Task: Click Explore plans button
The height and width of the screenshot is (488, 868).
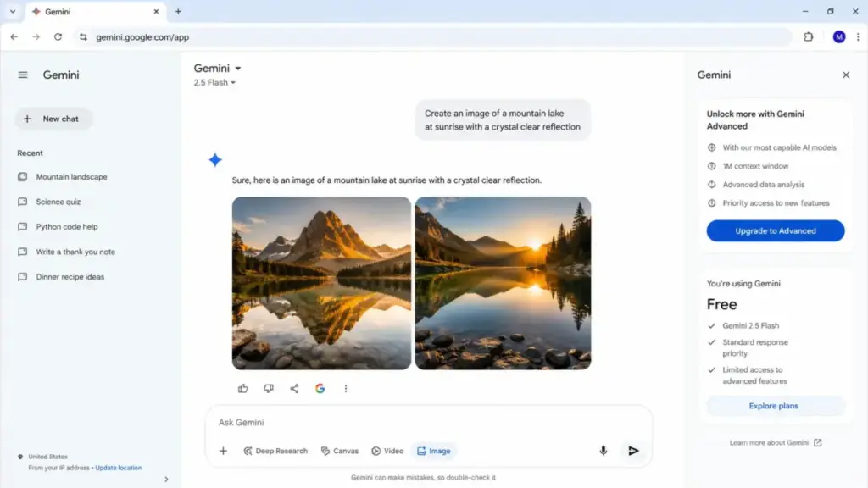Action: [776, 406]
